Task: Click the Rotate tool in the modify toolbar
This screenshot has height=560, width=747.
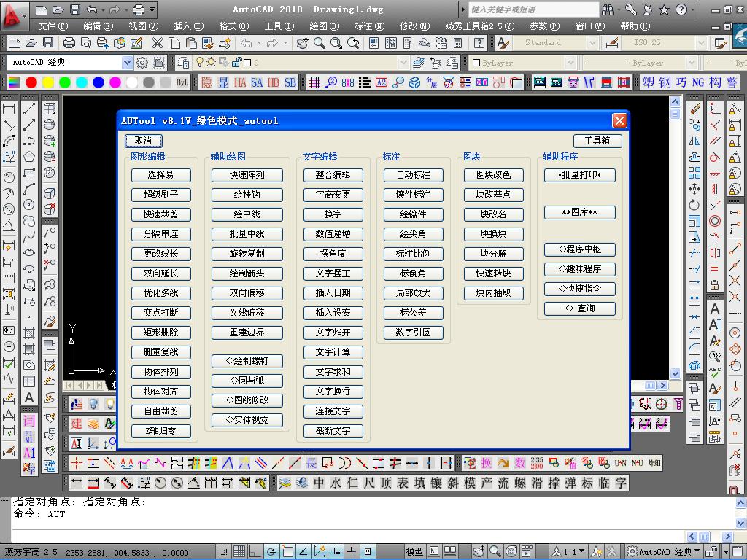Action: (x=694, y=205)
